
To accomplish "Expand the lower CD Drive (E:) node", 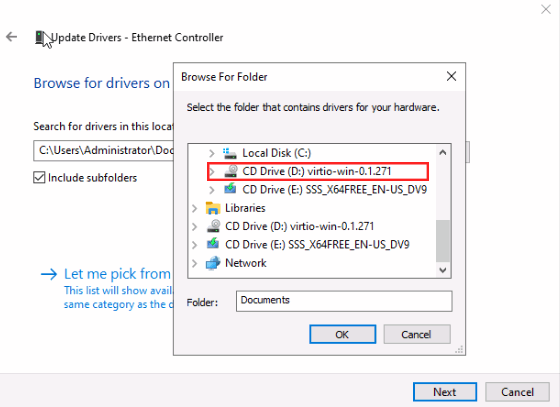I will pos(195,245).
